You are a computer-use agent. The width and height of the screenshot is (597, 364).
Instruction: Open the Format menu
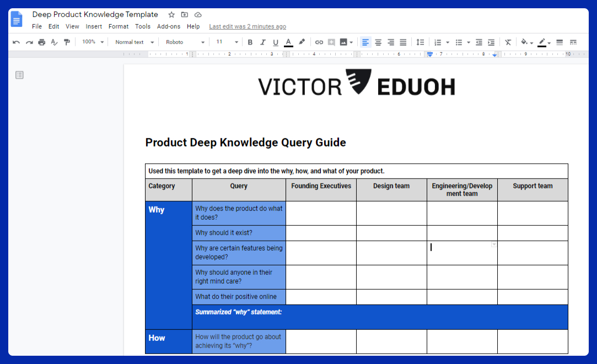point(119,26)
